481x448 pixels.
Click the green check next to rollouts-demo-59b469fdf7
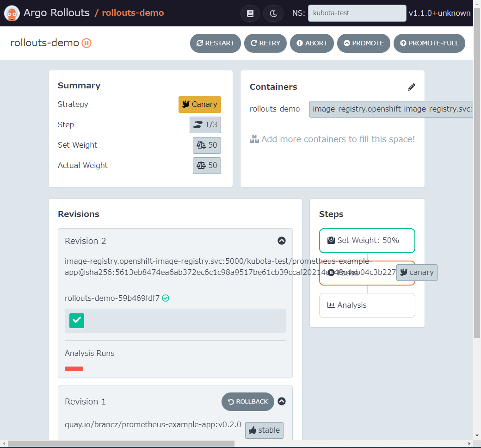click(x=166, y=298)
